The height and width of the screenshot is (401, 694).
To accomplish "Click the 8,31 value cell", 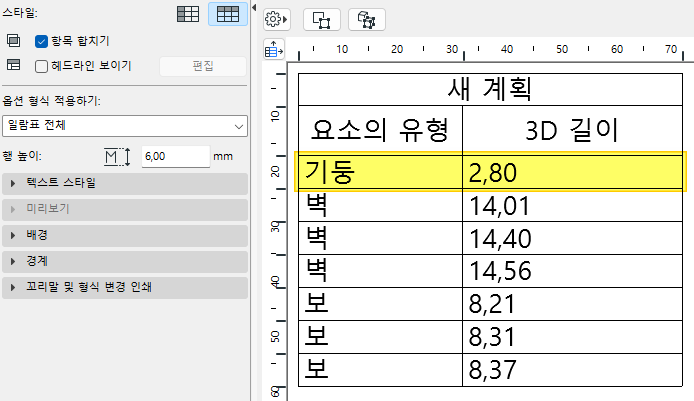I will [x=572, y=337].
